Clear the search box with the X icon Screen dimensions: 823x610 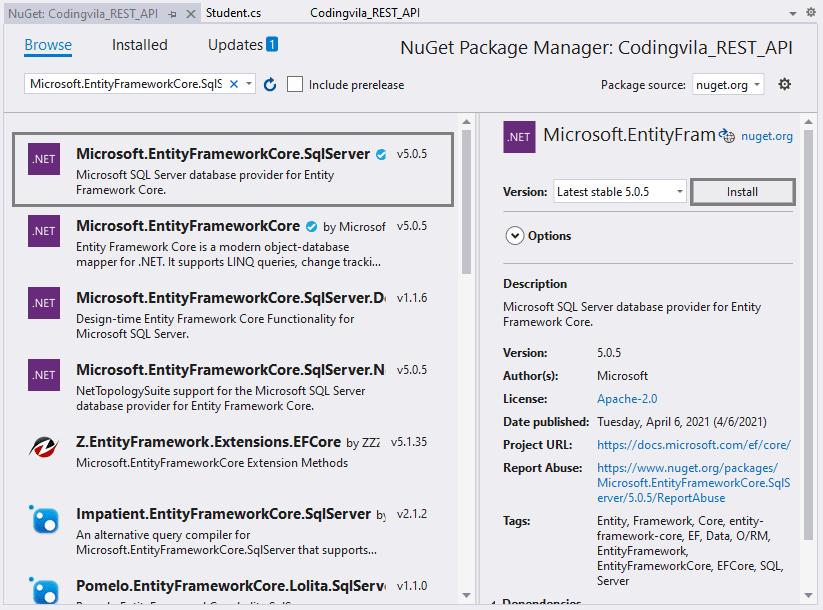tap(236, 84)
